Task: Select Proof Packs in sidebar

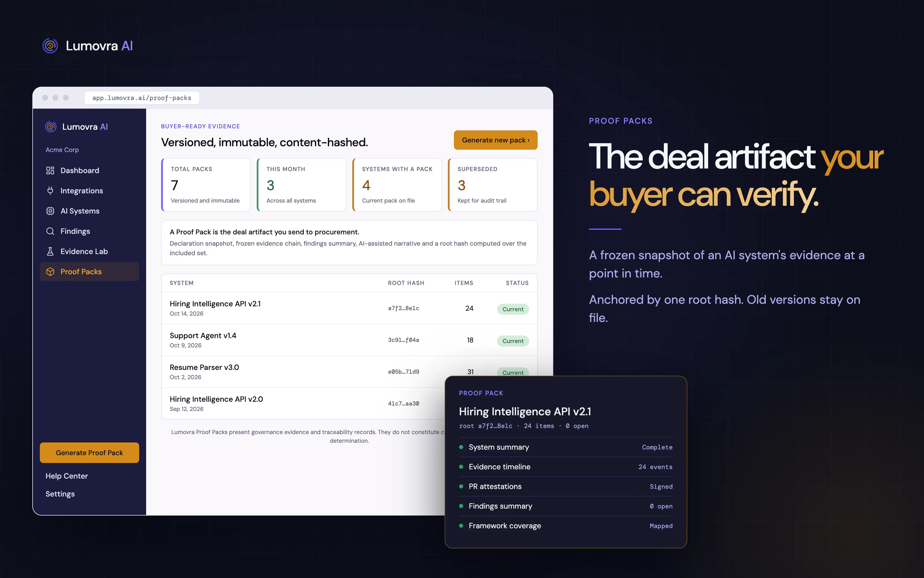Action: 89,272
